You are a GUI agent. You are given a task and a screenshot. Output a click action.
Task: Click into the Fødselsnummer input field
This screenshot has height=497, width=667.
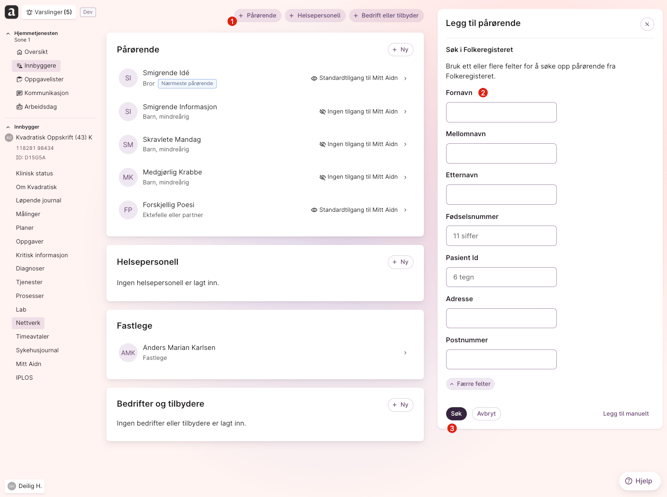(501, 236)
